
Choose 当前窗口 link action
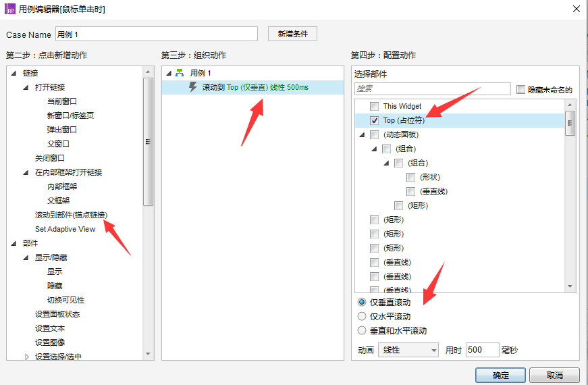(62, 101)
